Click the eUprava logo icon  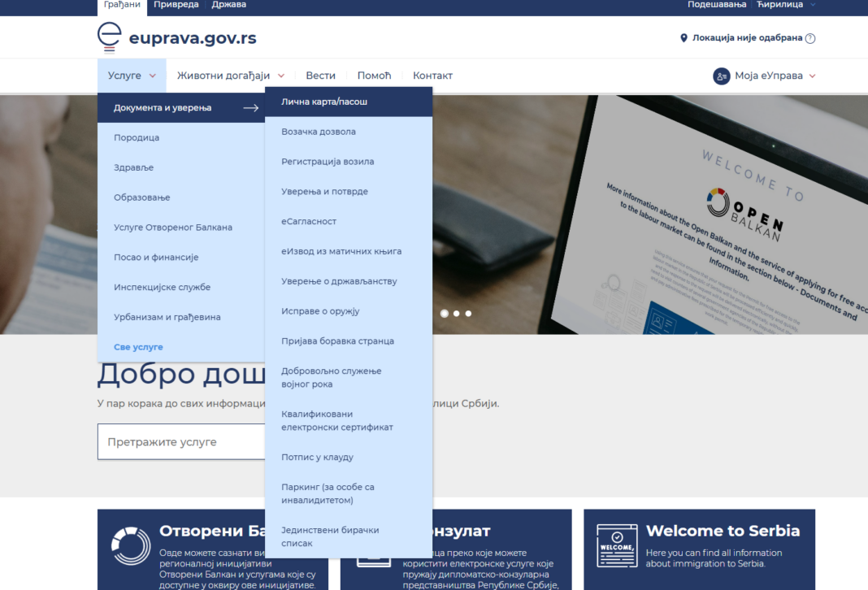tap(110, 37)
